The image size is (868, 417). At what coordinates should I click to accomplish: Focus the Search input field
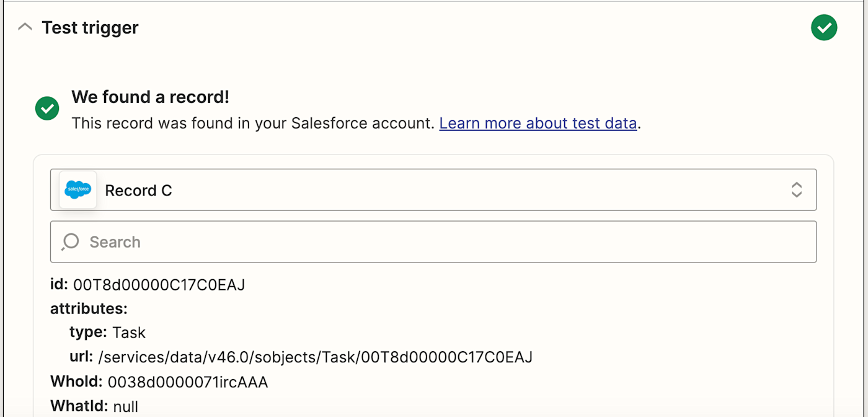tap(433, 241)
